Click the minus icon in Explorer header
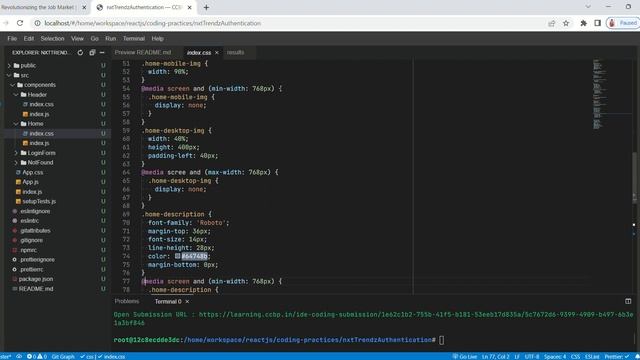Viewport: 640px width, 360px height. coord(102,53)
